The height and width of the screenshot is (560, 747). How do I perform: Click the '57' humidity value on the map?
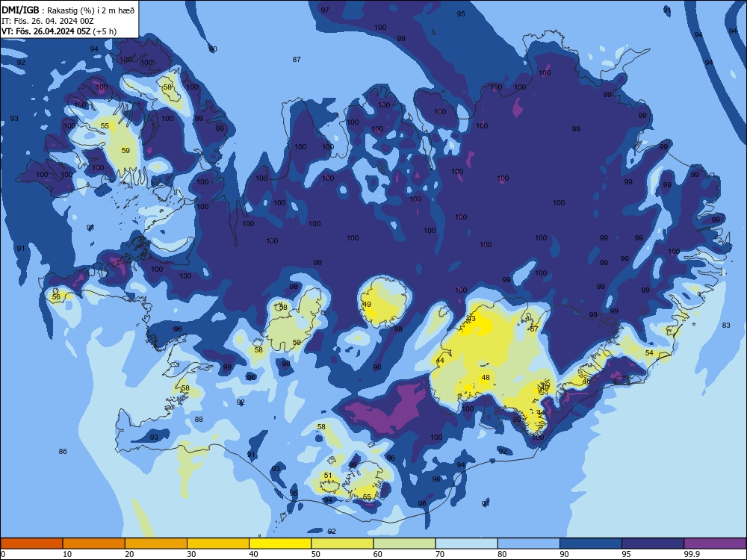click(x=534, y=329)
